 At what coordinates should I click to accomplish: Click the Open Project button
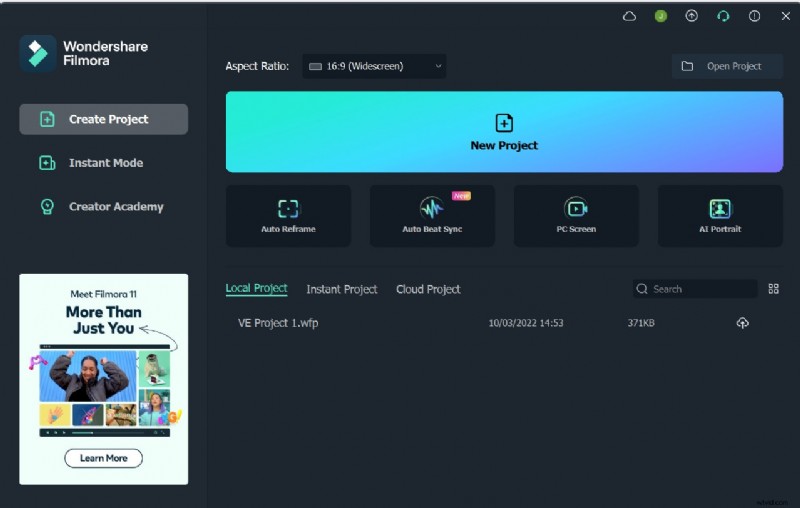(727, 67)
